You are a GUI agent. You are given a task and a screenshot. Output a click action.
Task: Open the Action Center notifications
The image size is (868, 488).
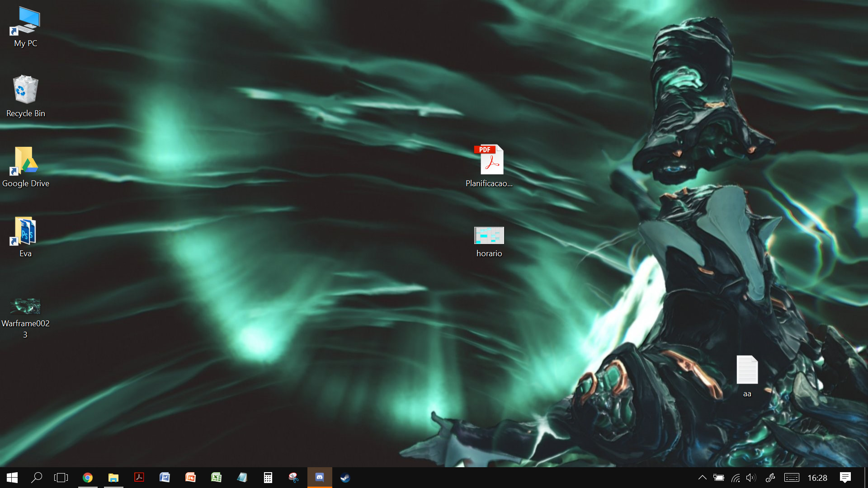point(845,478)
